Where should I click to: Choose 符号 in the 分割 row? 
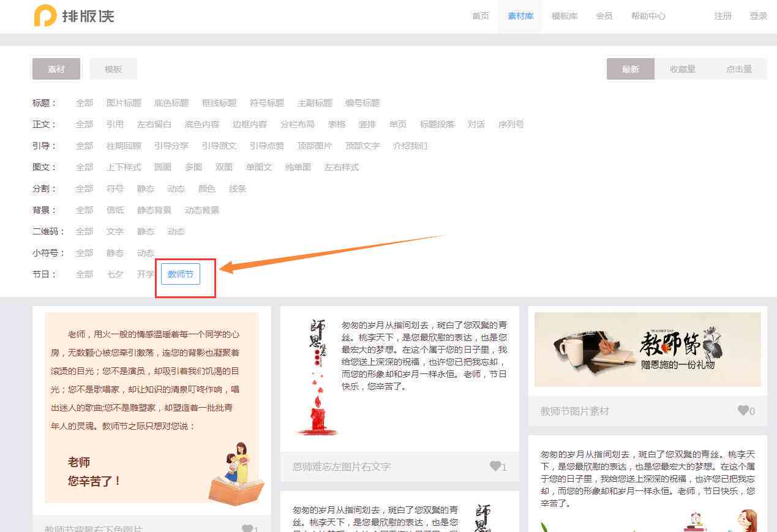pyautogui.click(x=115, y=189)
